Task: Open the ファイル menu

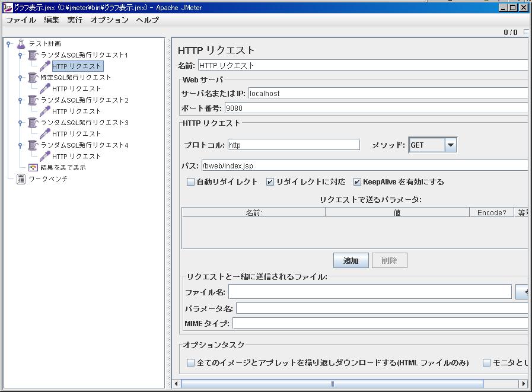Action: [21, 20]
